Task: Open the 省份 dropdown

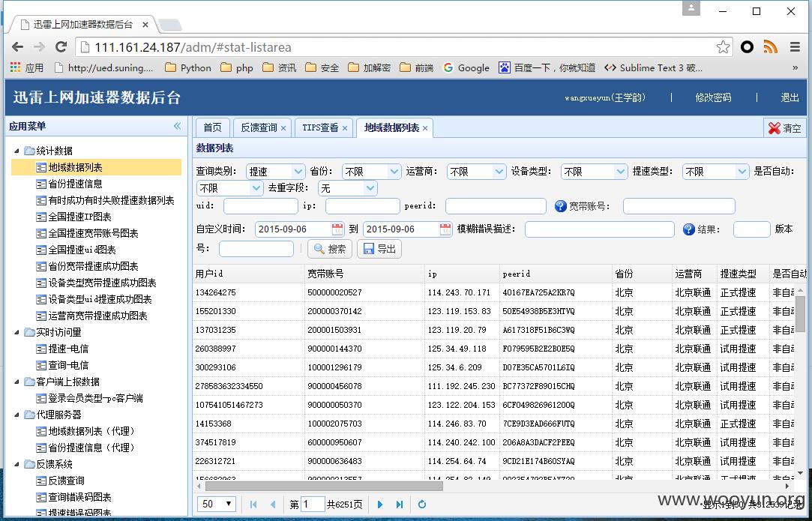Action: point(394,172)
